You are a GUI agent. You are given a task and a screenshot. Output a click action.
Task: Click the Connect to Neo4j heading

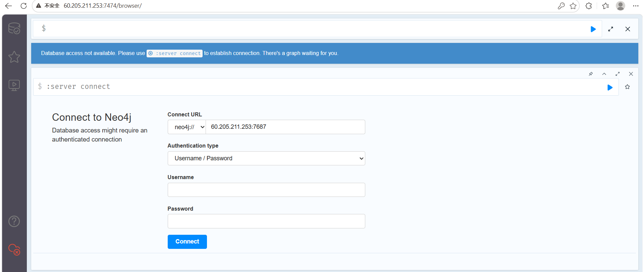pos(92,117)
